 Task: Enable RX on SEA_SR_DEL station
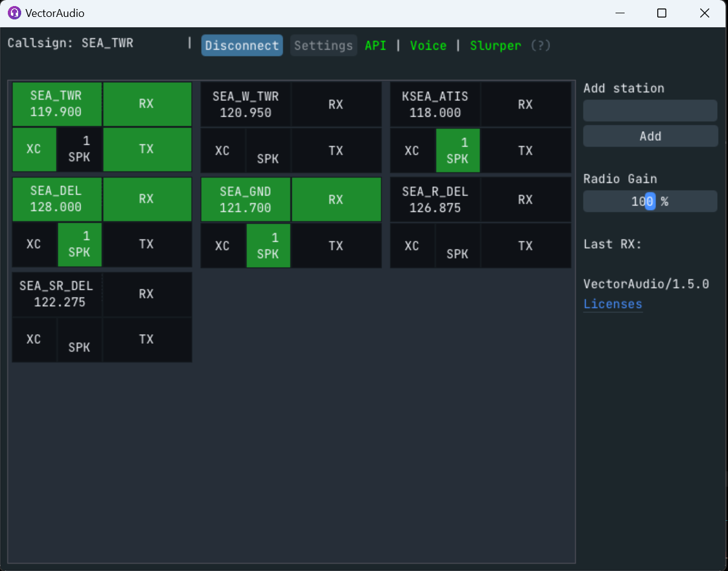[x=147, y=294]
